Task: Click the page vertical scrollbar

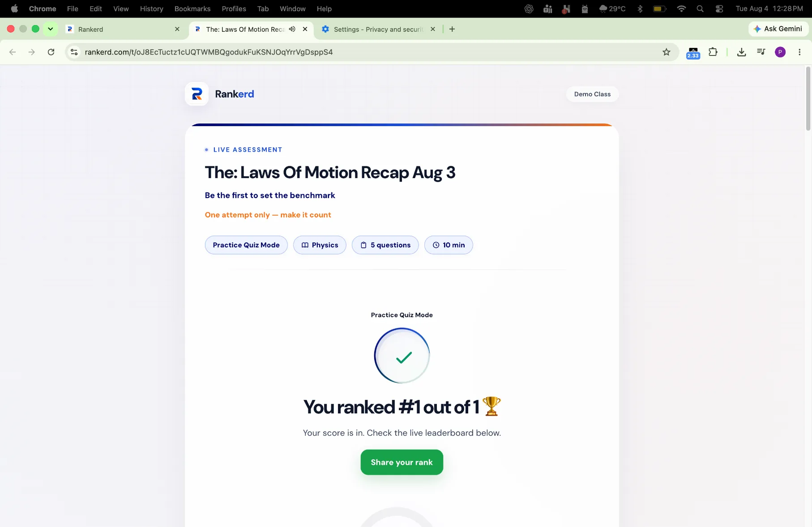Action: [x=808, y=98]
